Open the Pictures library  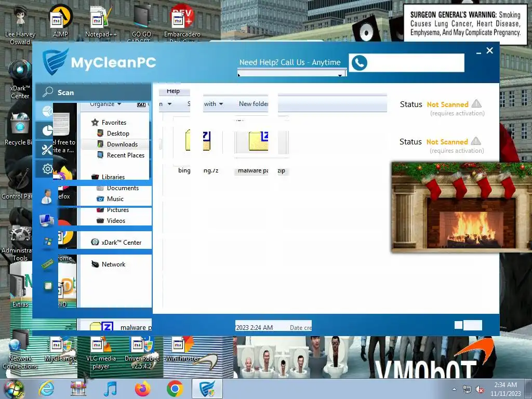click(117, 210)
